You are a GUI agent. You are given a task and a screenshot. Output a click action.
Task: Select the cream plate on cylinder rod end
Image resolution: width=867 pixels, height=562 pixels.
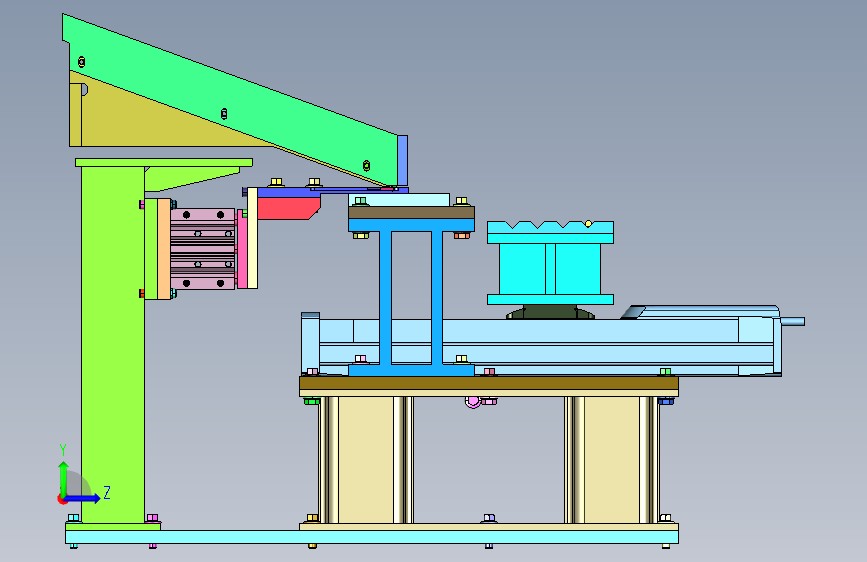pos(252,238)
